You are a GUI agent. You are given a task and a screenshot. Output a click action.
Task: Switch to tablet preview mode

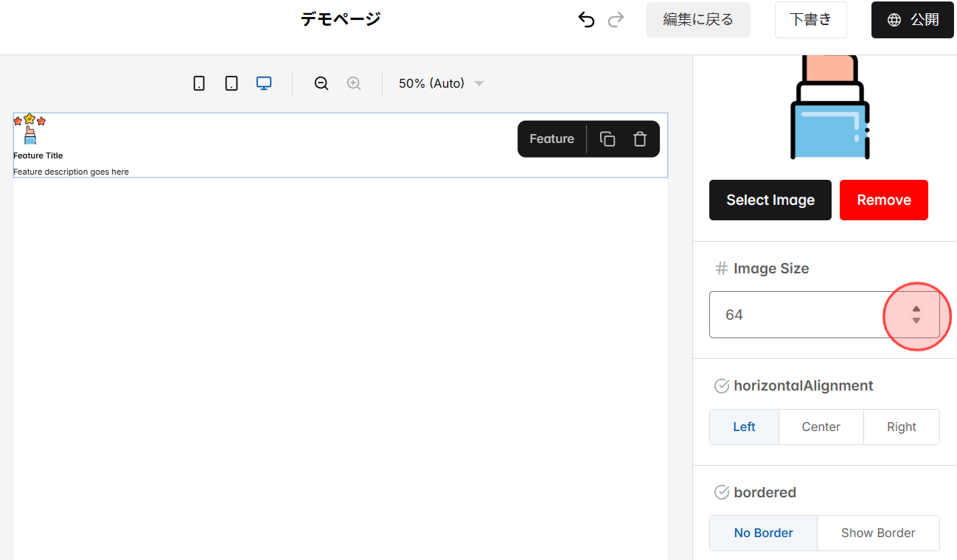pyautogui.click(x=231, y=83)
